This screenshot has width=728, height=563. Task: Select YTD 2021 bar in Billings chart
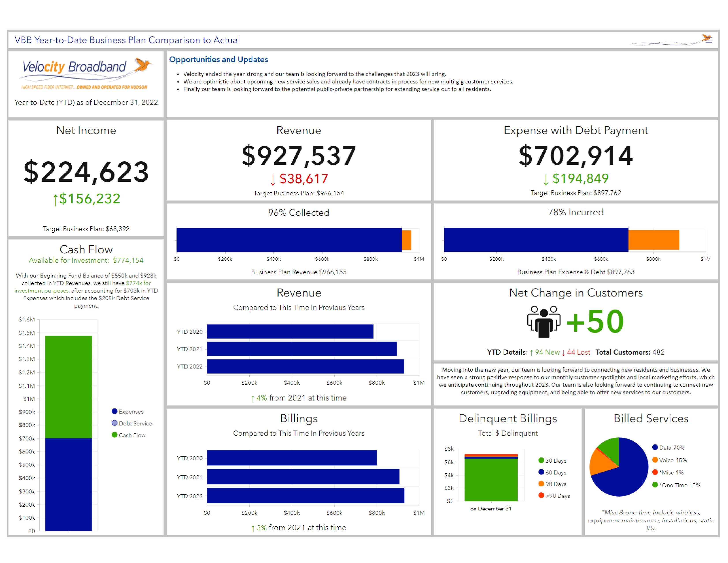point(303,477)
